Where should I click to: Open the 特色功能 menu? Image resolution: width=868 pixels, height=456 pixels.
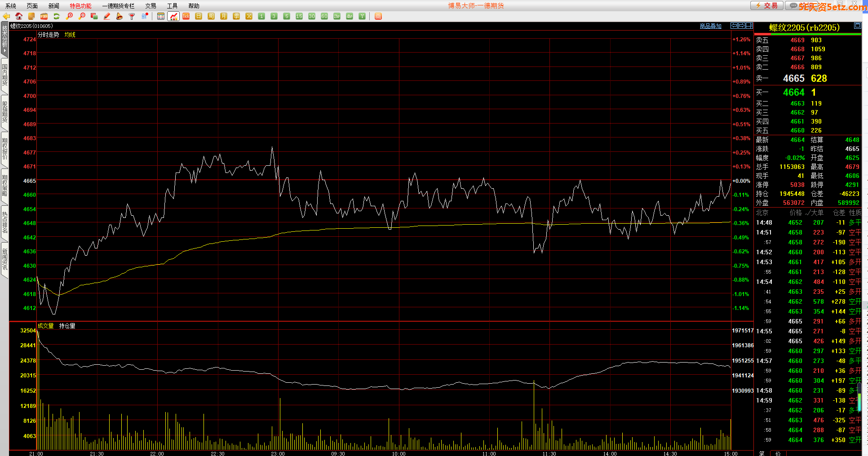click(x=80, y=6)
